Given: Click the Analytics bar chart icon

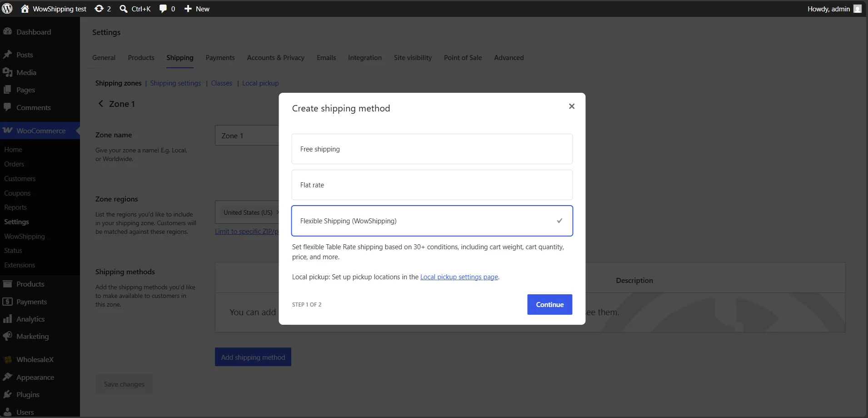Looking at the screenshot, I should tap(7, 319).
